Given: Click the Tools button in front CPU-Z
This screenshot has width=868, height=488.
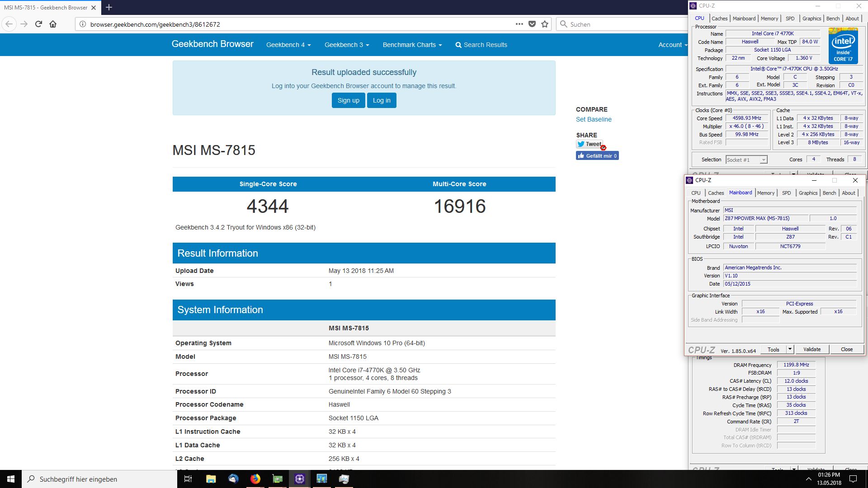Looking at the screenshot, I should tap(774, 349).
